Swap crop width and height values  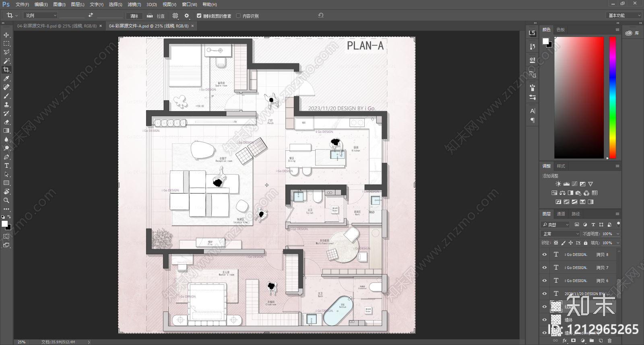tap(91, 15)
